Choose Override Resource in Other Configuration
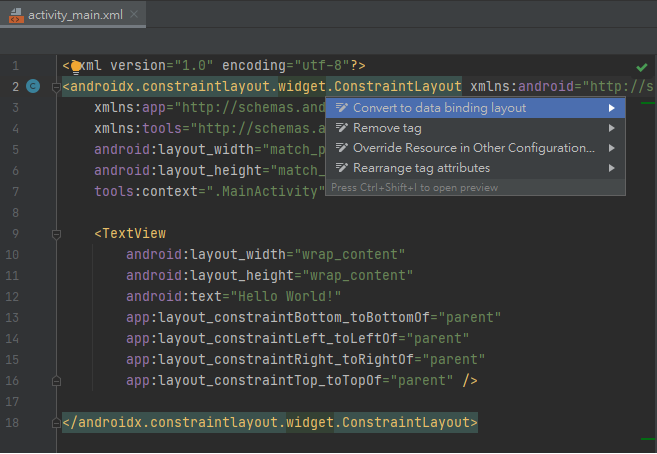The image size is (657, 454). 474,148
